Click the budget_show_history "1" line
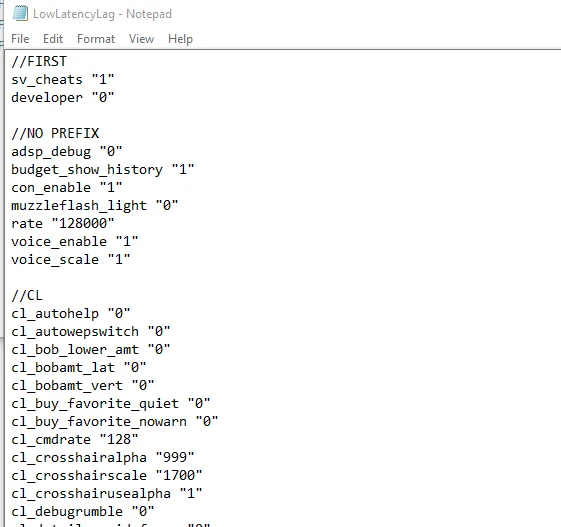 coord(103,169)
